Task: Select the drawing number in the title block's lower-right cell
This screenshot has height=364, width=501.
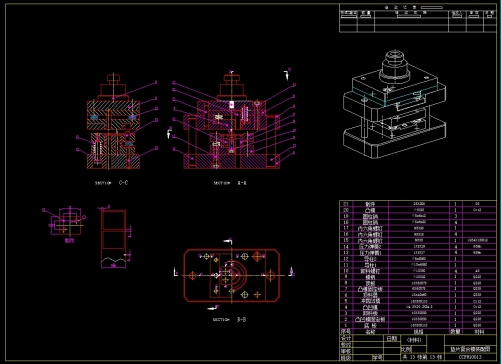Action: pos(470,357)
